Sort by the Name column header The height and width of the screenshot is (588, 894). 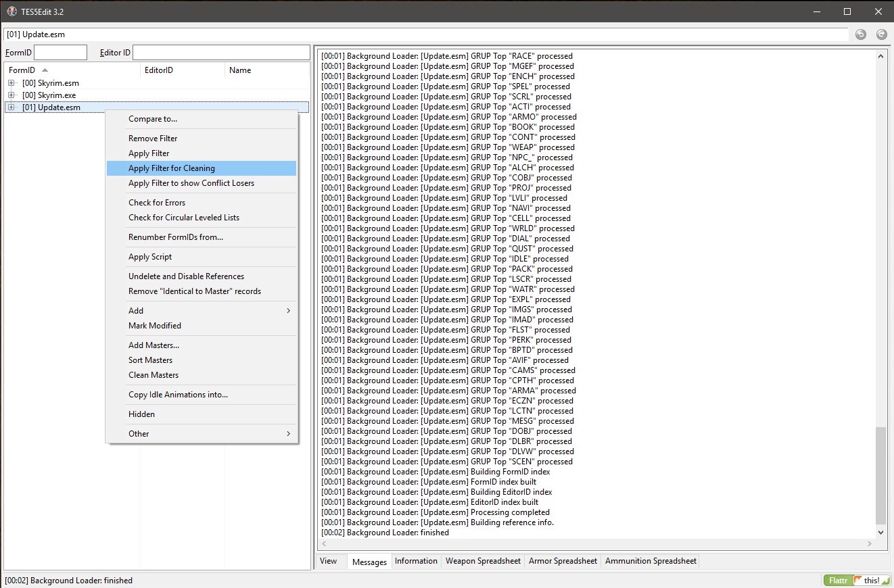pos(267,70)
